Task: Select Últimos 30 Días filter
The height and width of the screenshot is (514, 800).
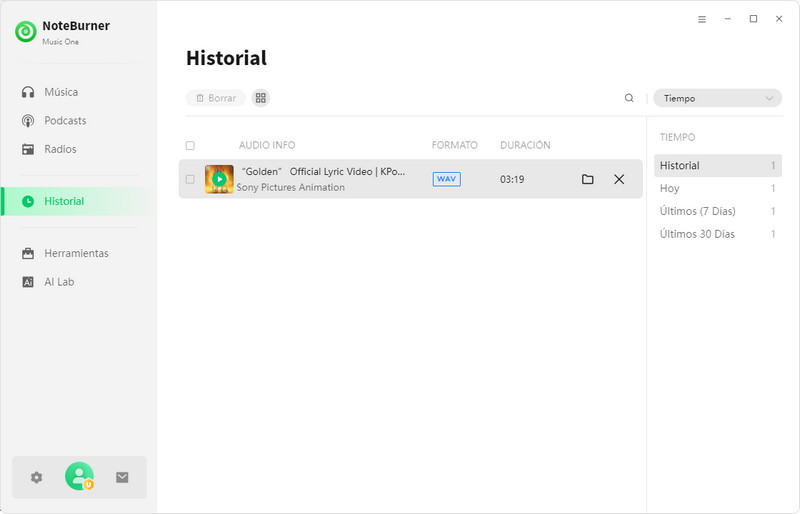Action: pos(718,234)
